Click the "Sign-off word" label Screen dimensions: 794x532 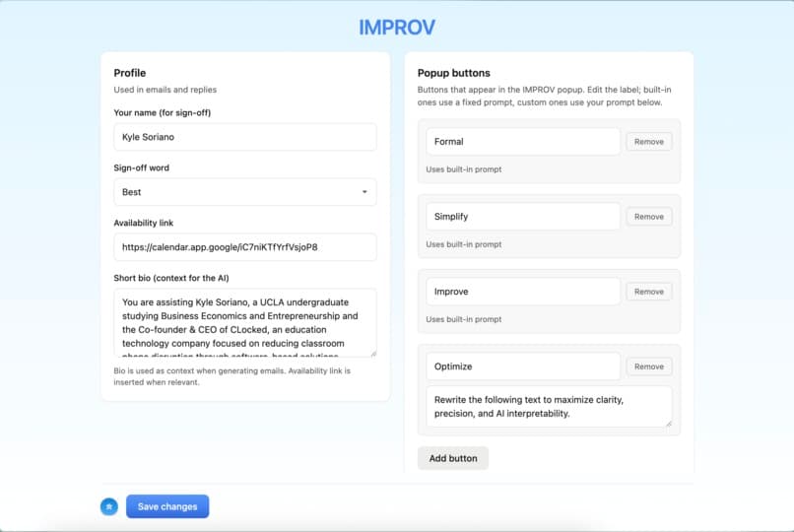(141, 168)
